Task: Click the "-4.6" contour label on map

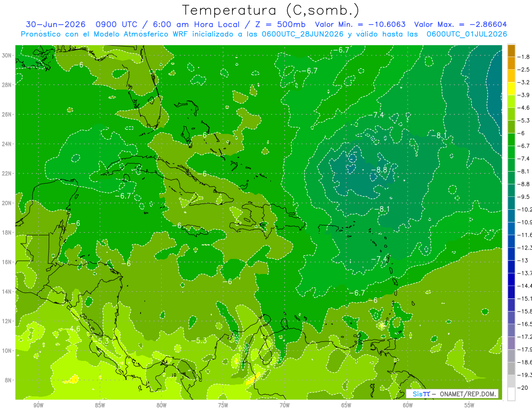Action: pyautogui.click(x=73, y=329)
